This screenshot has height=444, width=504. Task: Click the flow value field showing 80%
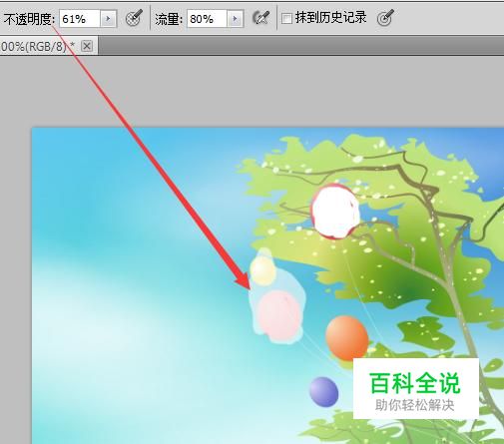[x=207, y=19]
